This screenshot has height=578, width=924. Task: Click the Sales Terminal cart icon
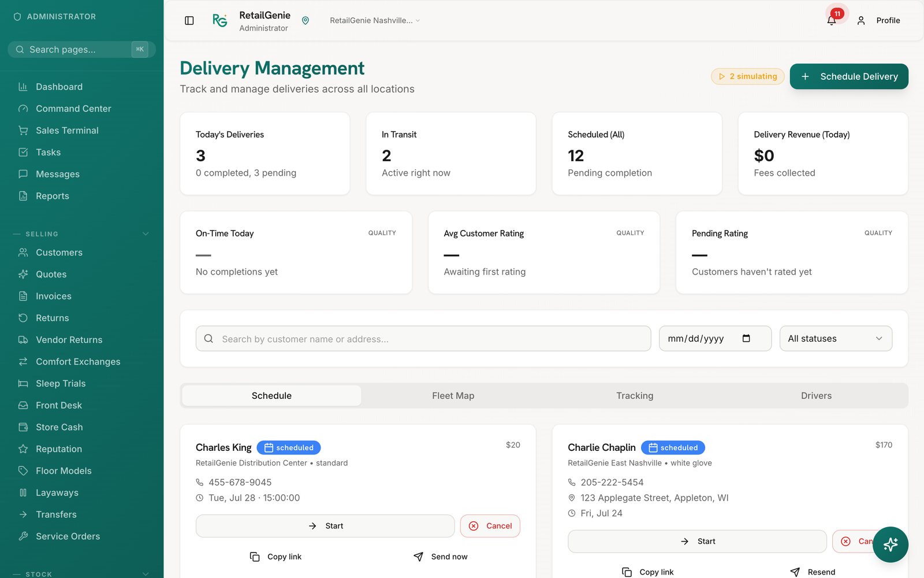(x=23, y=131)
